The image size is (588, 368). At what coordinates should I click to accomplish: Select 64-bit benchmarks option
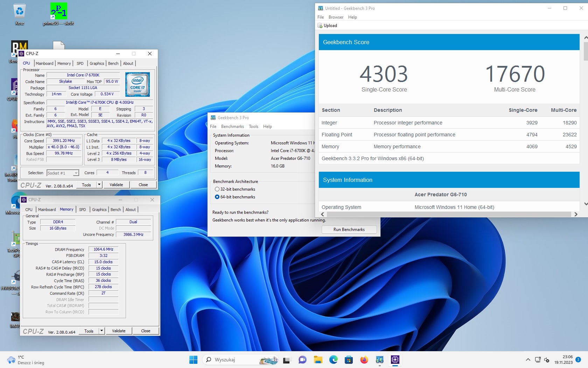[x=235, y=197]
